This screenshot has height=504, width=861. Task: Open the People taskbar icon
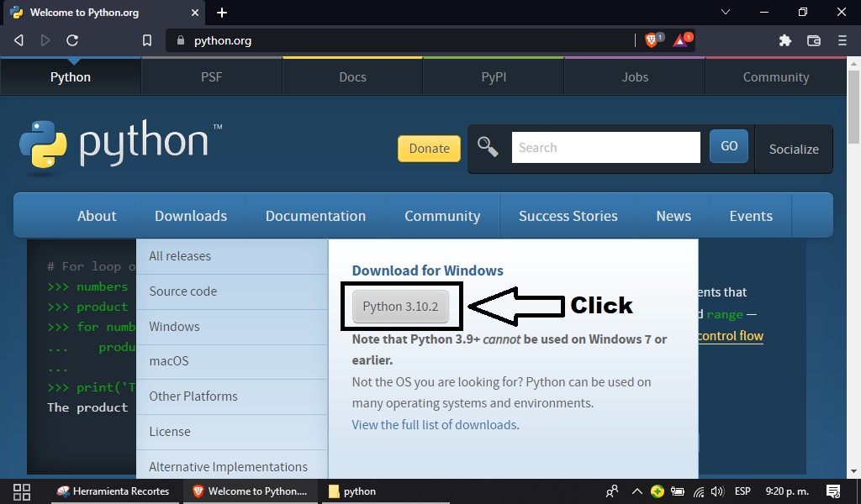coord(612,491)
